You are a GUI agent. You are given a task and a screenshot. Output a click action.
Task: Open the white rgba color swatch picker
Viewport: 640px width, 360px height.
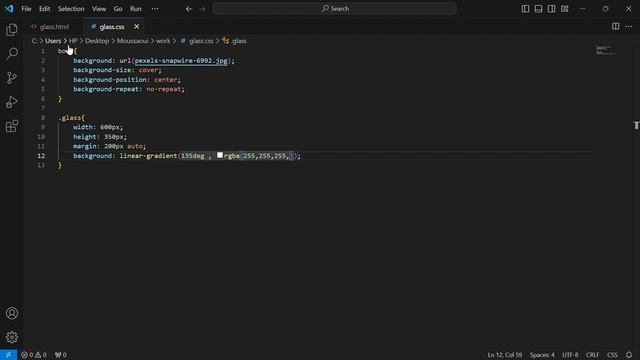(220, 156)
